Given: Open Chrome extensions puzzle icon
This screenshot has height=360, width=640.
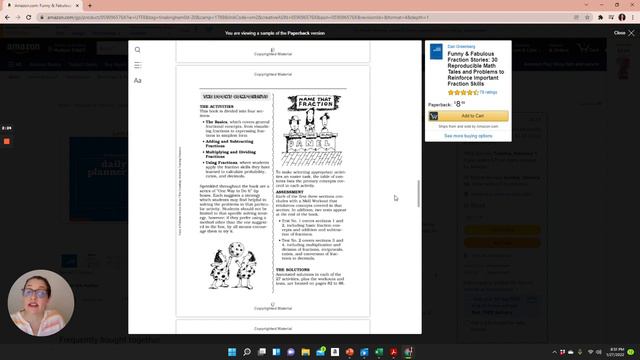Looking at the screenshot, I should (600, 17).
